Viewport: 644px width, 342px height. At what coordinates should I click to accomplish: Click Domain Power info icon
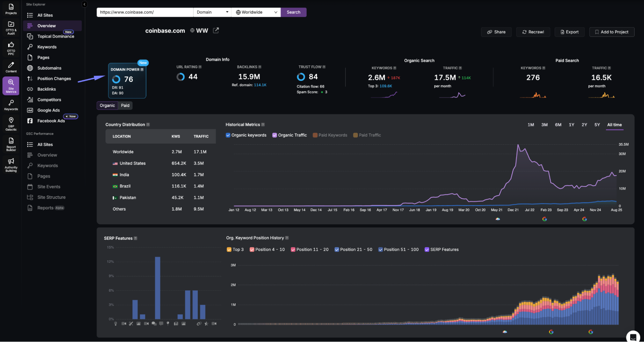click(x=142, y=69)
